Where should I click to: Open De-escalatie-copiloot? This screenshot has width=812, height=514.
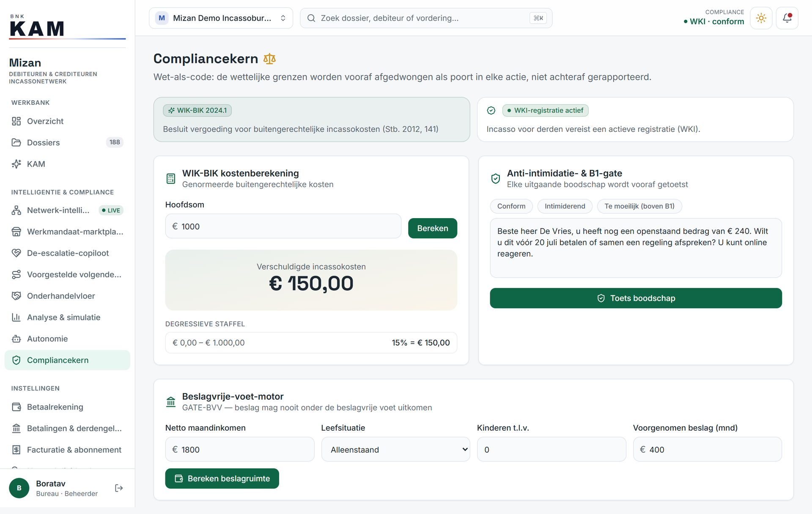(x=67, y=253)
